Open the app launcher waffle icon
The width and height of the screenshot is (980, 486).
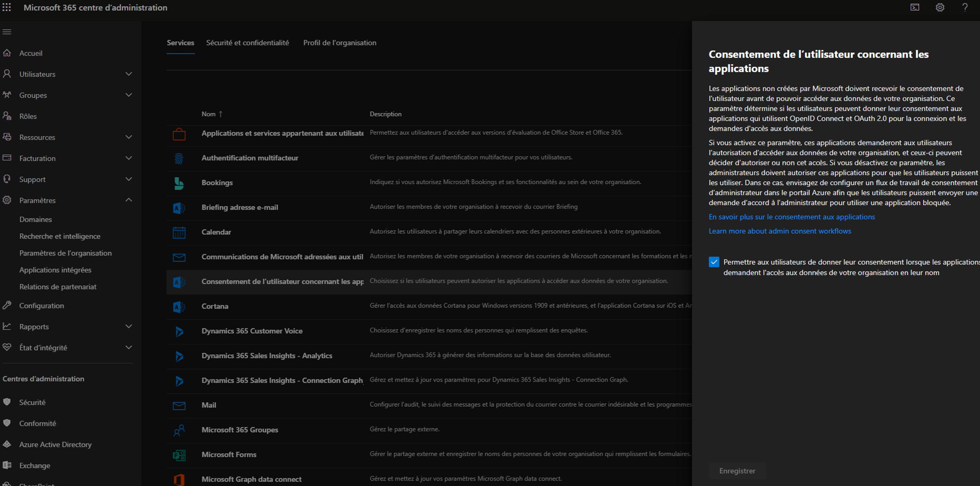tap(7, 7)
